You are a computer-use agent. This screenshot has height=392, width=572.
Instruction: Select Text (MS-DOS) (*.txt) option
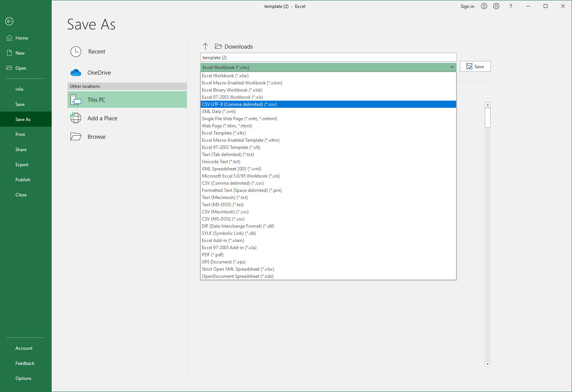[328, 205]
